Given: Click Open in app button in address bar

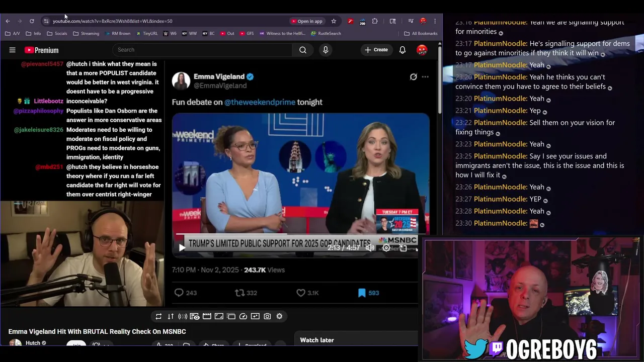Looking at the screenshot, I should [x=306, y=21].
